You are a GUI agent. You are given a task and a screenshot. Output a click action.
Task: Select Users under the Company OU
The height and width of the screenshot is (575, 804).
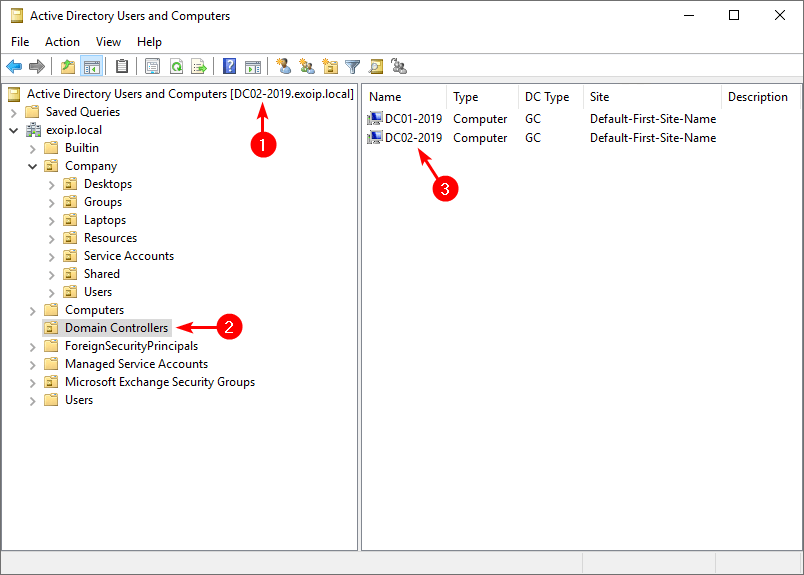(98, 292)
